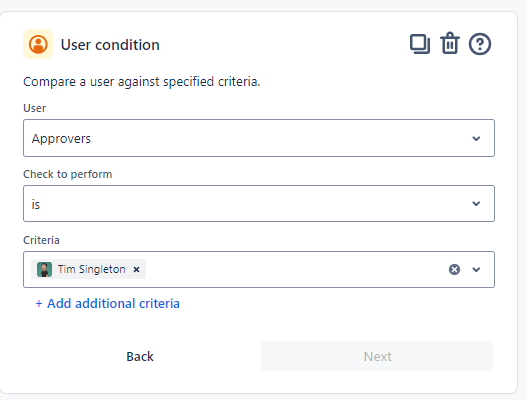Click Tim Singleton's avatar in Criteria
527x400 pixels.
point(44,269)
